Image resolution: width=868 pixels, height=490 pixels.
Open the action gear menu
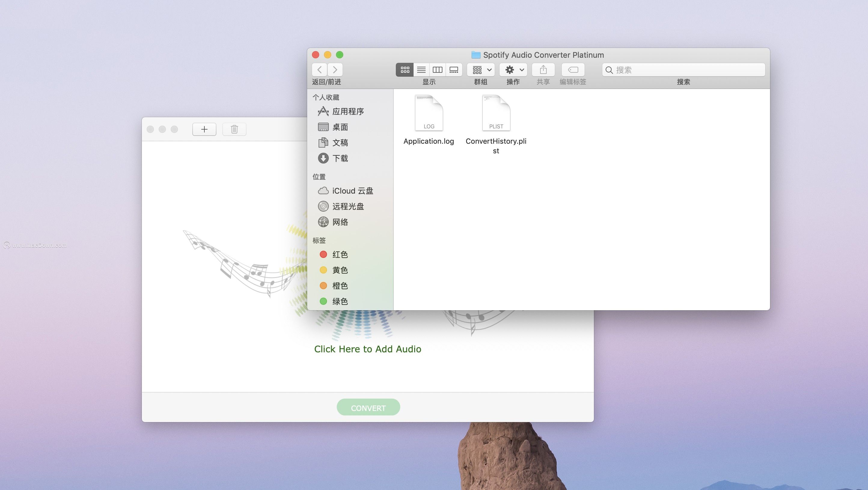(x=513, y=70)
